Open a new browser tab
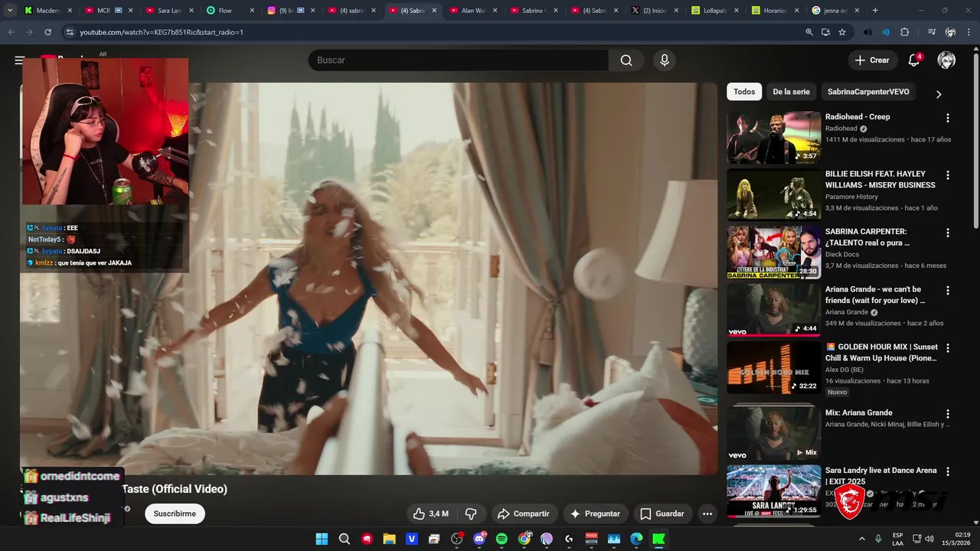 pos(875,11)
